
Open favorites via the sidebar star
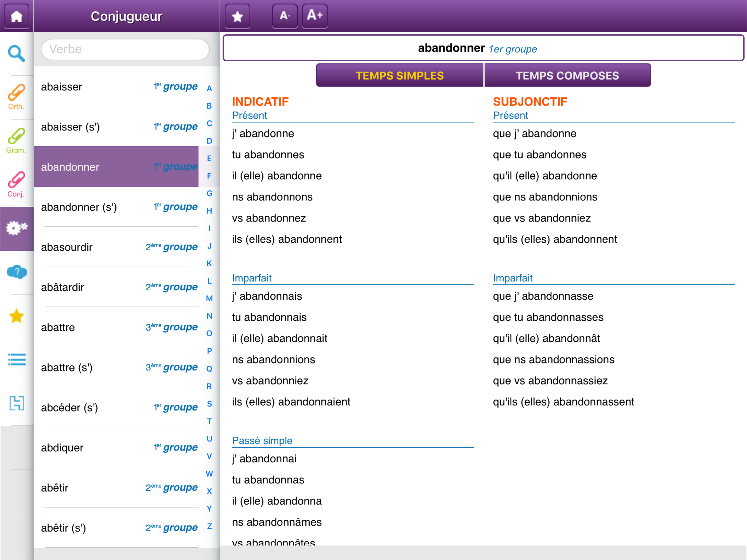[x=16, y=316]
